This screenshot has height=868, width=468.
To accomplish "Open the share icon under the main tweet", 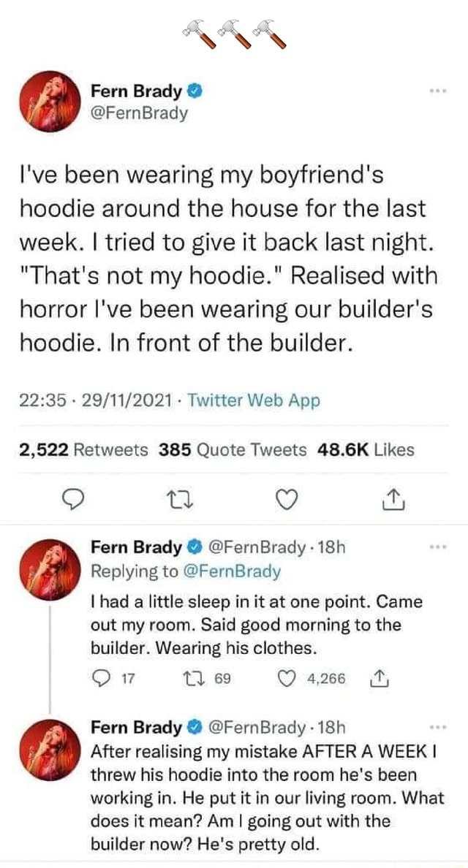I will (x=393, y=500).
